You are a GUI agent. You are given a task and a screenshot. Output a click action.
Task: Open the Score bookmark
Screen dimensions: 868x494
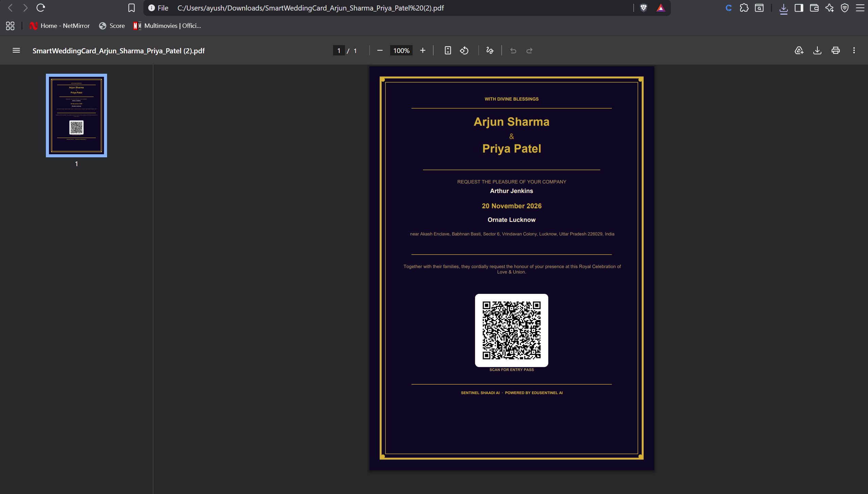click(112, 26)
